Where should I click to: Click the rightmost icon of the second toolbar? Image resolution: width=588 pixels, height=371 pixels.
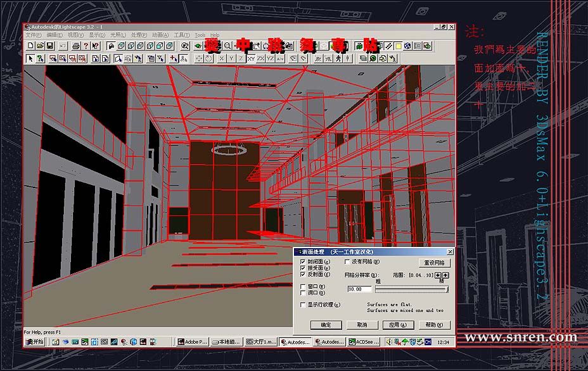393,58
